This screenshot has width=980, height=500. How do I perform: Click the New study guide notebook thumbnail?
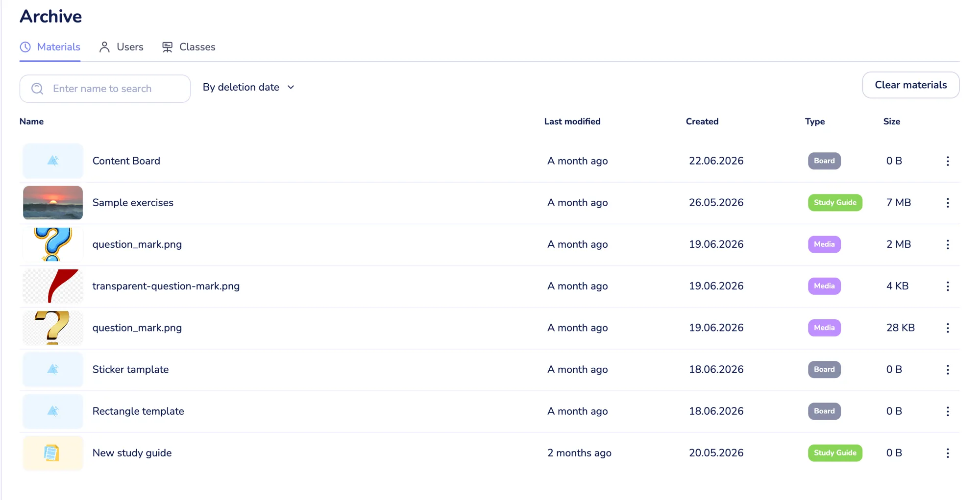pyautogui.click(x=53, y=453)
